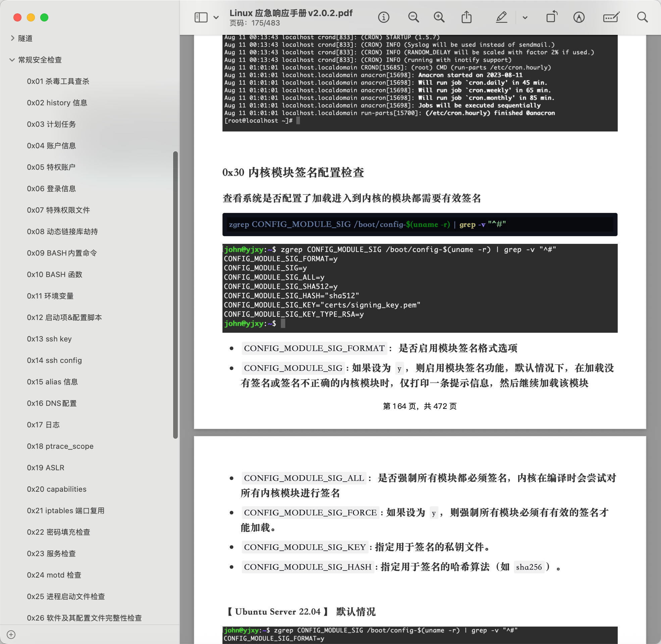This screenshot has height=644, width=661.
Task: Click the red close window button
Action: 17,17
